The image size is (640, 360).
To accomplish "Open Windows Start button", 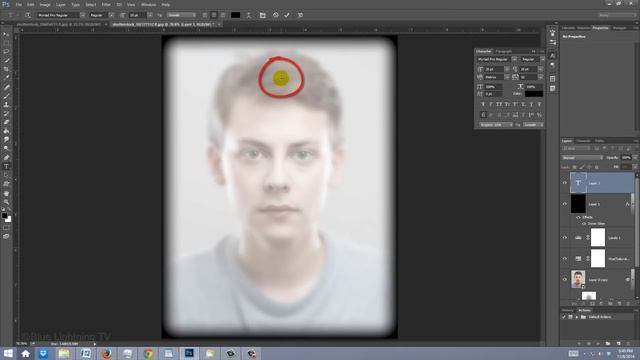I will [8, 353].
